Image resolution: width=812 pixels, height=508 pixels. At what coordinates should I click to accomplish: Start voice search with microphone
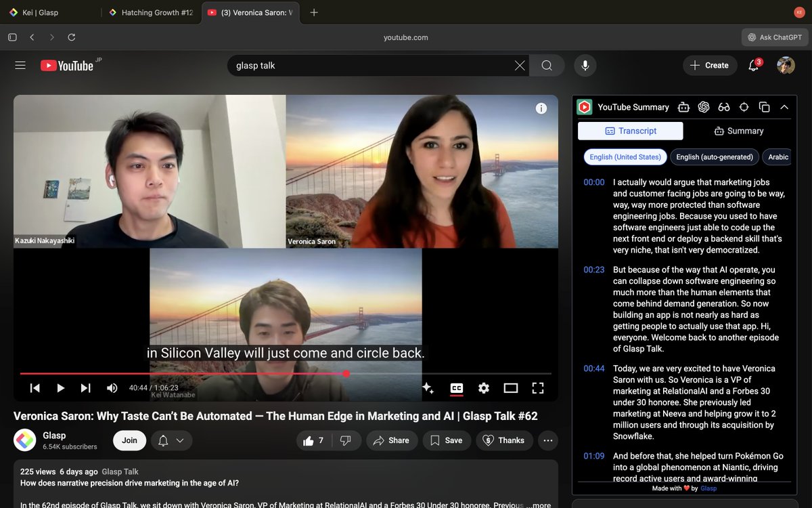tap(585, 66)
